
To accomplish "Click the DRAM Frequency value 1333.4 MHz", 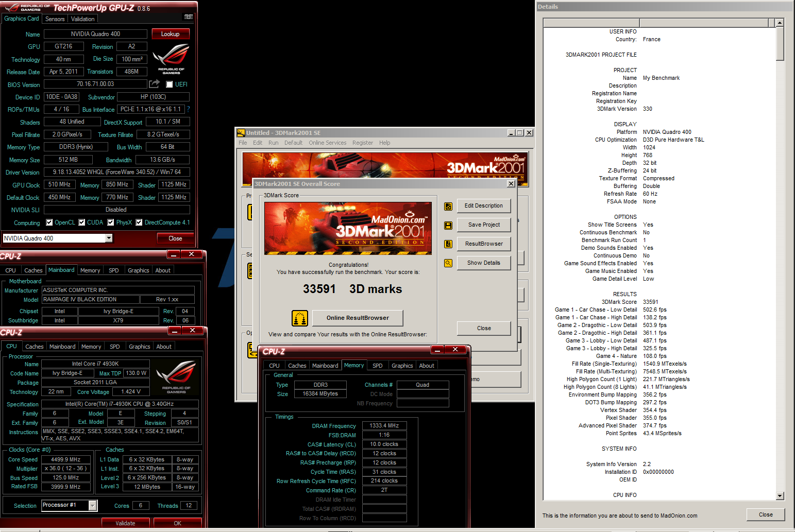I will pyautogui.click(x=384, y=426).
